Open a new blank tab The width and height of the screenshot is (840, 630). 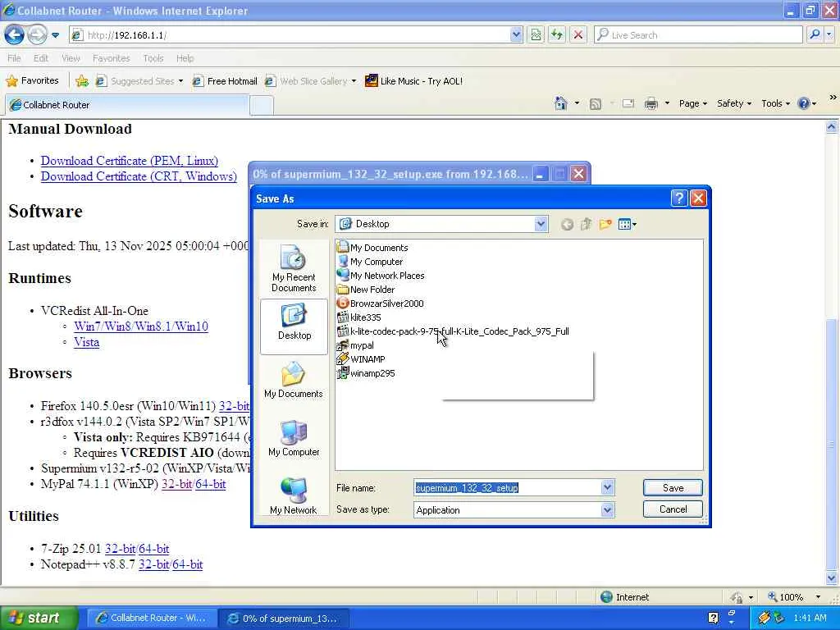click(262, 106)
